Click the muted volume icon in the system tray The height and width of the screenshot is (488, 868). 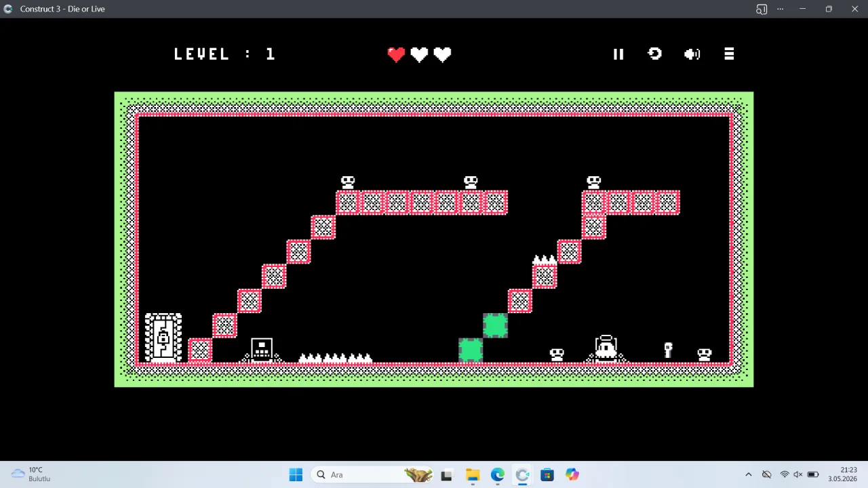click(x=798, y=474)
